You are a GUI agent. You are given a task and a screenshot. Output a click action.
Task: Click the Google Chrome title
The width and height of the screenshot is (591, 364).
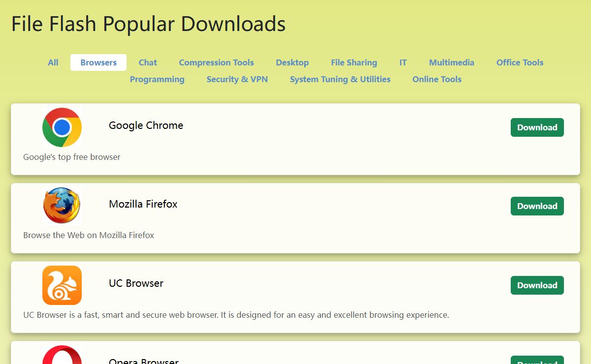coord(146,125)
